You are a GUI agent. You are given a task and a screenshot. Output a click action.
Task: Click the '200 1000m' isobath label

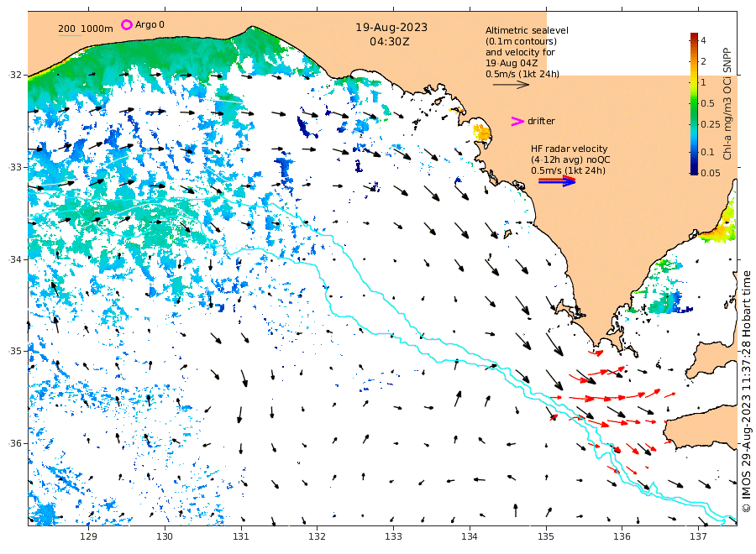(86, 29)
